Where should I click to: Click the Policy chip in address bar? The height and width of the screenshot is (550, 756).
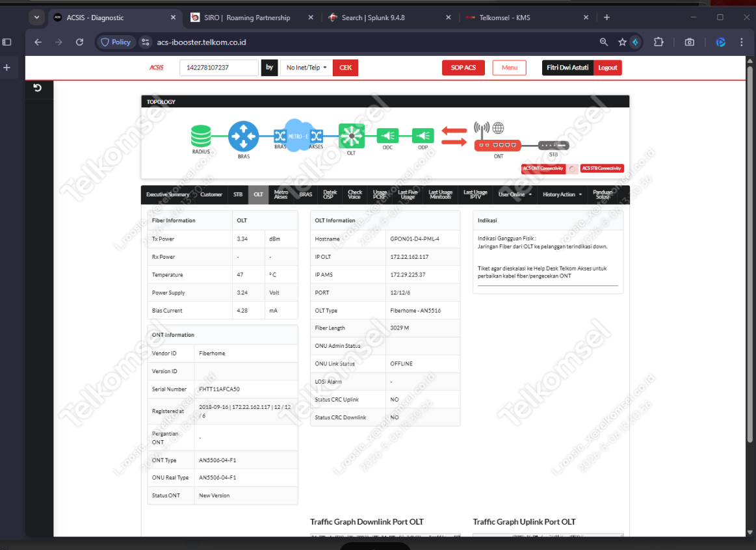pyautogui.click(x=116, y=42)
